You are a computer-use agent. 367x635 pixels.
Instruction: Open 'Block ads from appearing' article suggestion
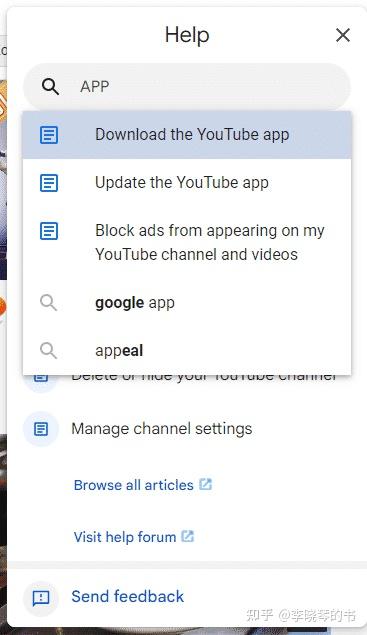(187, 243)
